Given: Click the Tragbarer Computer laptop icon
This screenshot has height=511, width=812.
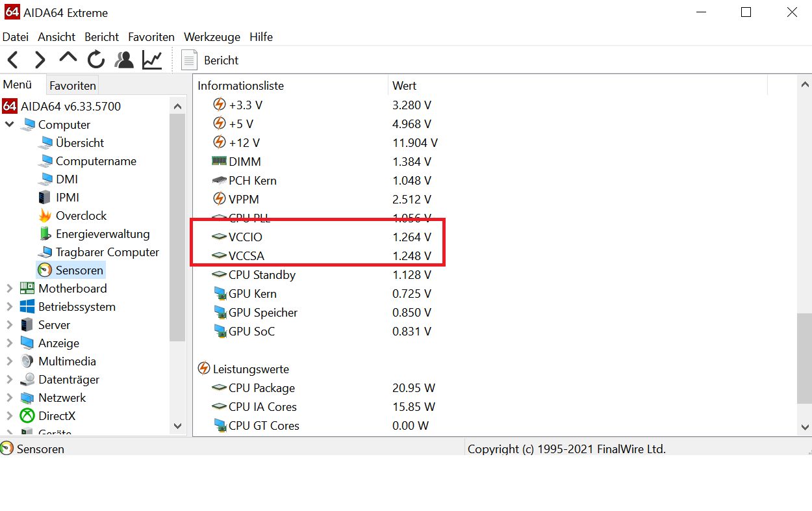Looking at the screenshot, I should [45, 252].
